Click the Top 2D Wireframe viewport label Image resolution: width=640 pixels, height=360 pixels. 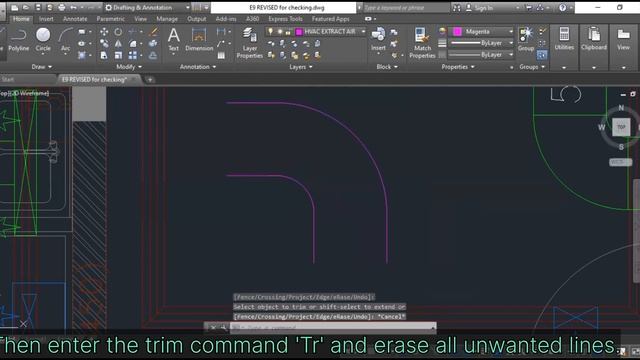(x=24, y=93)
